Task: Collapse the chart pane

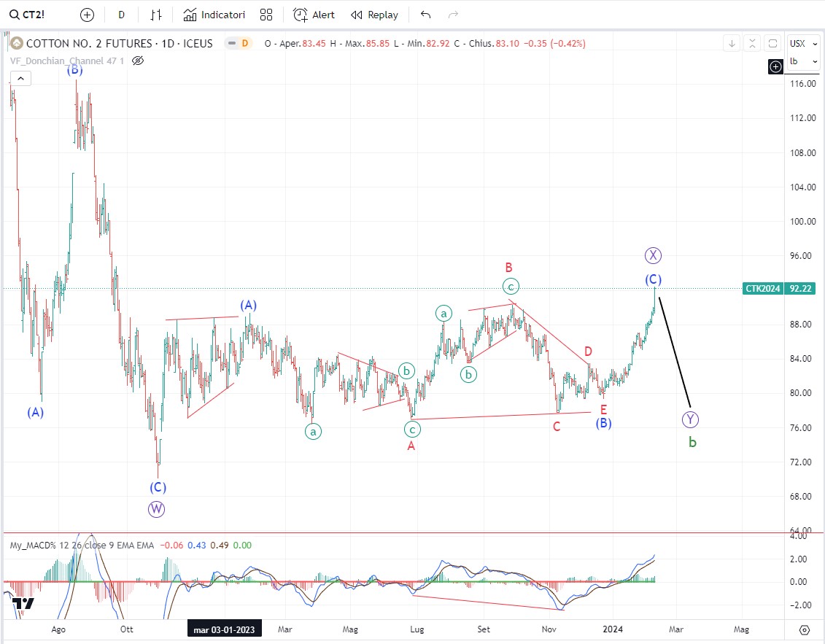Action: [752, 43]
